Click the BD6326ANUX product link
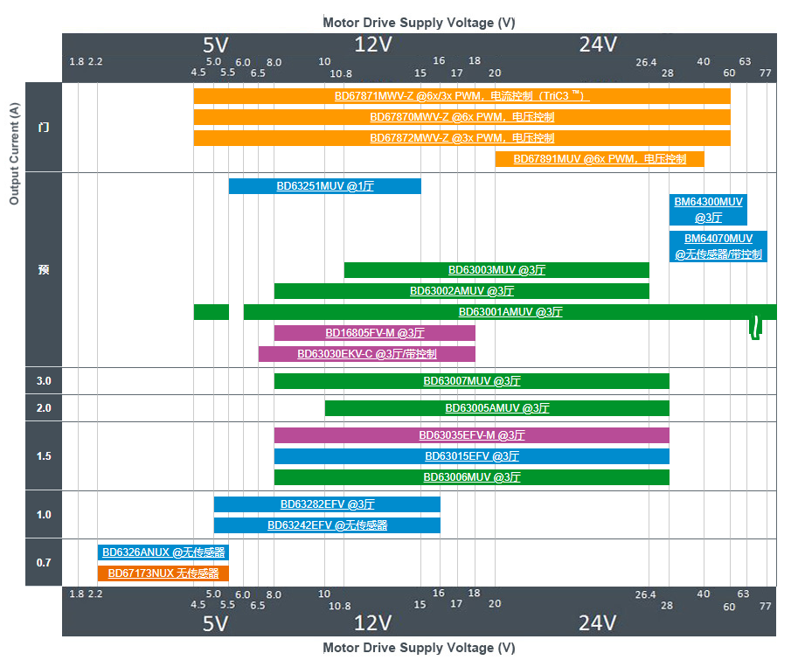The image size is (812, 660). pos(163,552)
